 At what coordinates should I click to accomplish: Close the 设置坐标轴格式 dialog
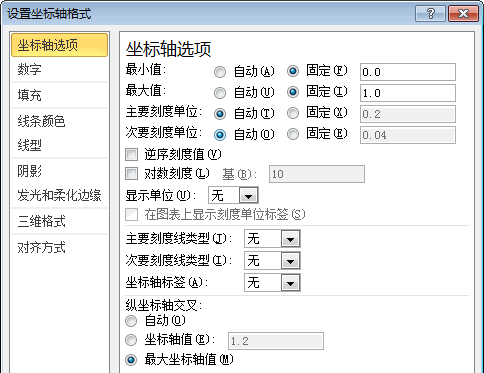tap(463, 14)
